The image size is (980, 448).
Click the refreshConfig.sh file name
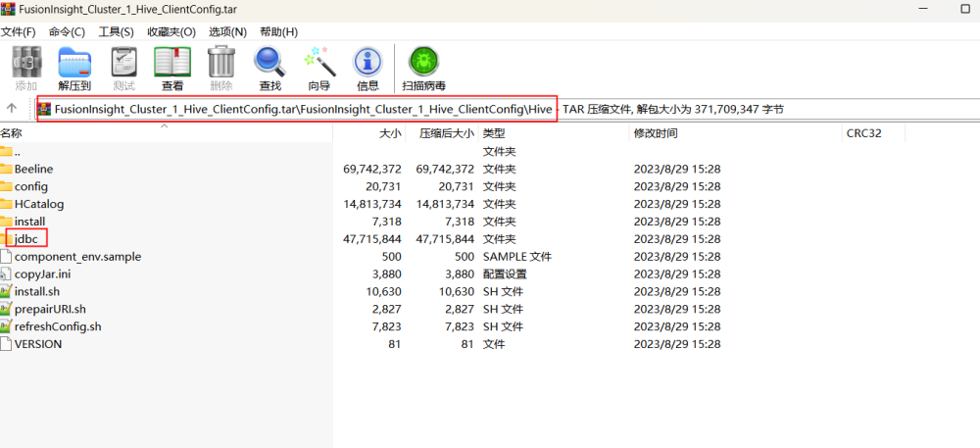point(58,326)
